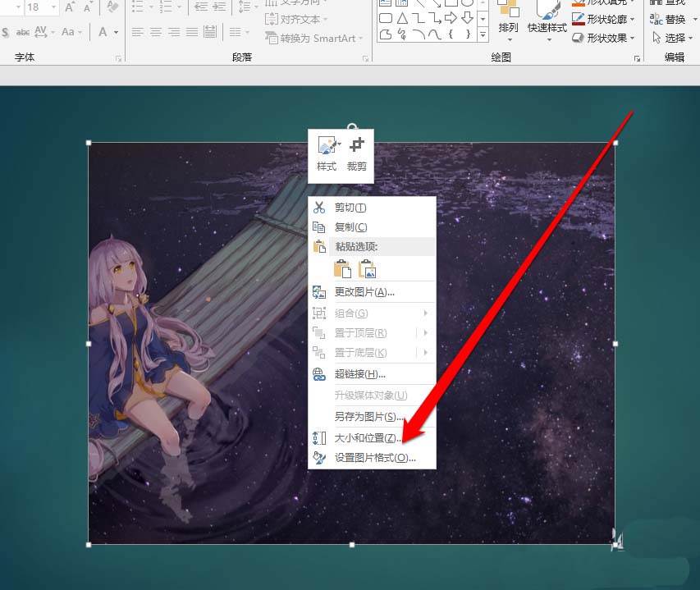This screenshot has width=700, height=590.
Task: Select the rounded rectangle shape
Action: 386,18
